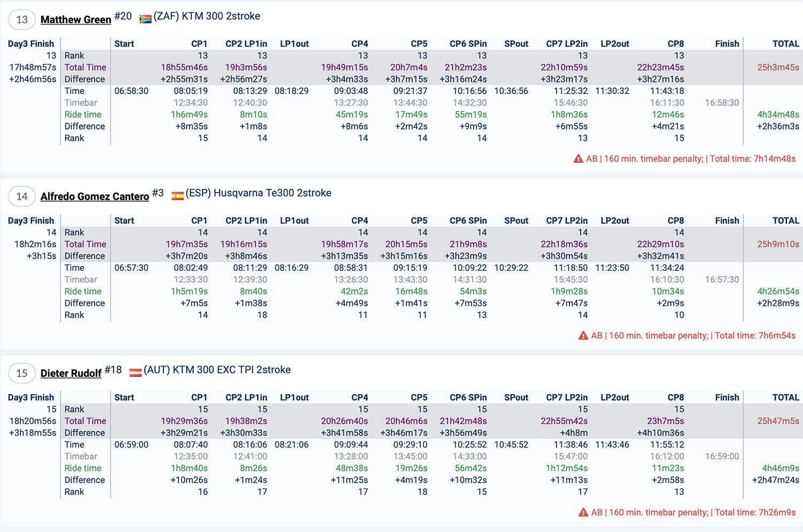This screenshot has width=803, height=532.
Task: Click the Austria flag icon
Action: (x=135, y=373)
